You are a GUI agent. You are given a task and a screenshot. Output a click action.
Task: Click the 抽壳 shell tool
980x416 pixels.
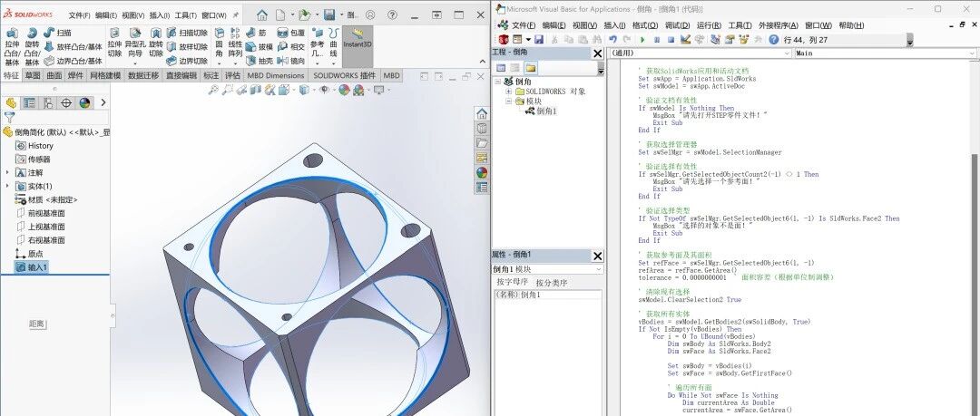point(260,62)
